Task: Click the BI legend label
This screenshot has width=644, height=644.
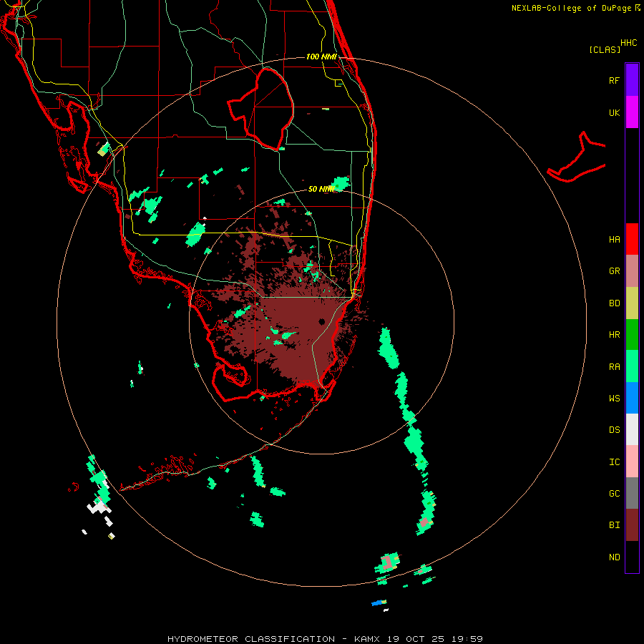Action: click(614, 525)
